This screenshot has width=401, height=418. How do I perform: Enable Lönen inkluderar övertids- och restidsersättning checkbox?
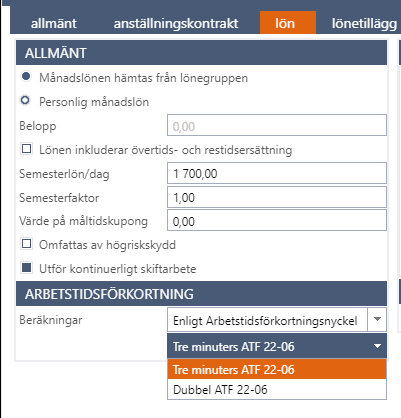point(27,149)
